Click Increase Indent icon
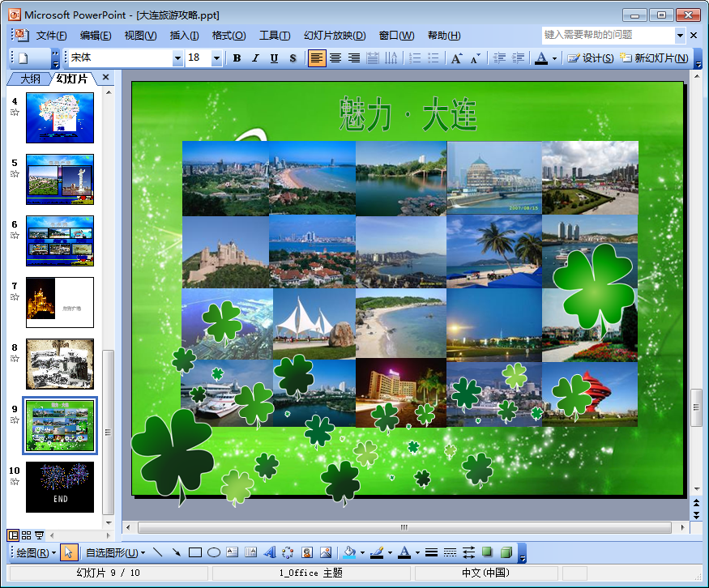This screenshot has height=588, width=709. (x=518, y=58)
